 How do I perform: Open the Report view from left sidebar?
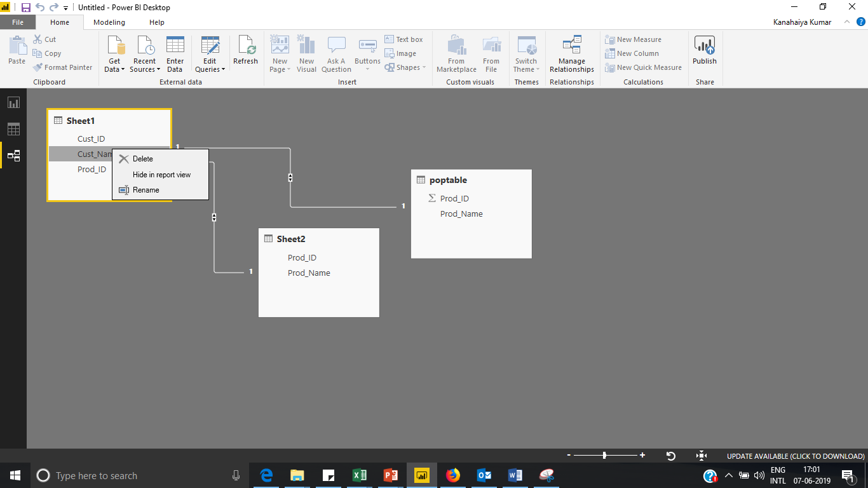(13, 102)
